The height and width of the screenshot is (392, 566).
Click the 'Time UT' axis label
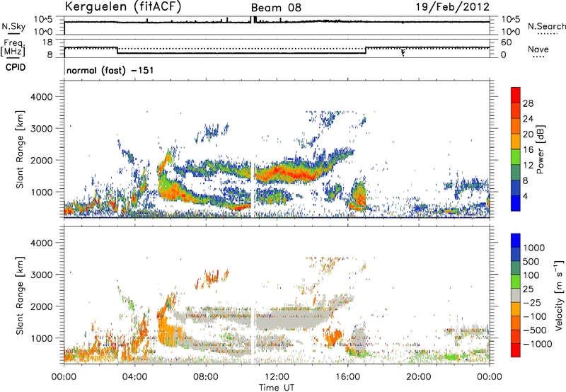coord(277,388)
